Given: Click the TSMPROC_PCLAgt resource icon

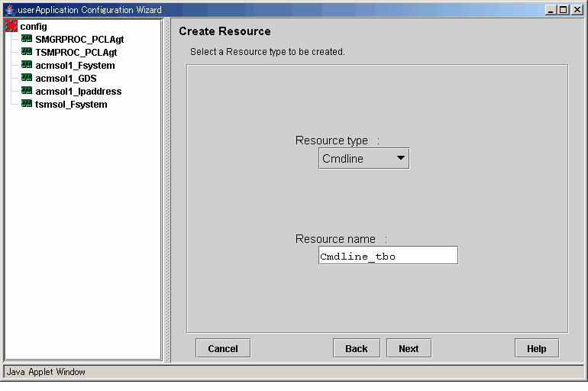Looking at the screenshot, I should click(27, 52).
